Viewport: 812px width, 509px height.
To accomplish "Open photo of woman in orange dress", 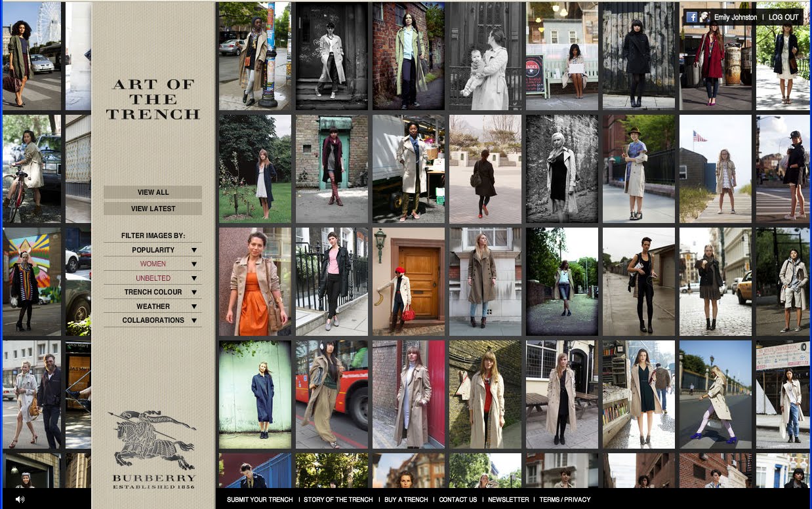I will [x=255, y=281].
